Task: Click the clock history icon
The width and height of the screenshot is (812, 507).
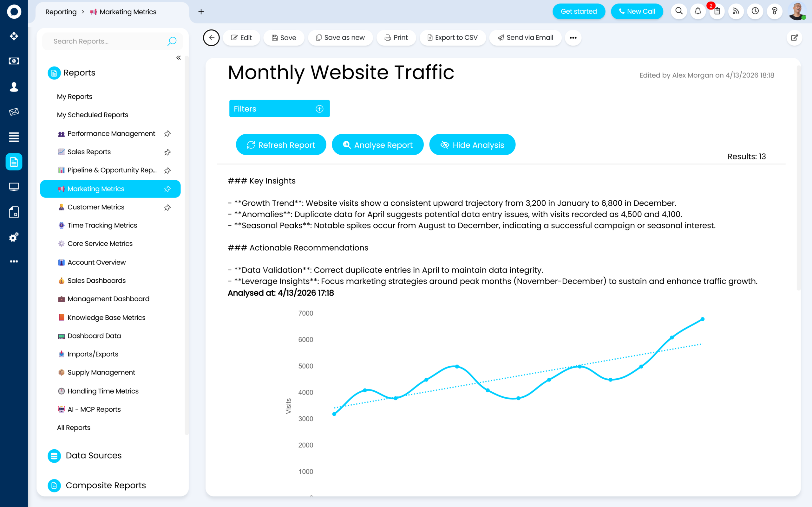Action: [755, 11]
